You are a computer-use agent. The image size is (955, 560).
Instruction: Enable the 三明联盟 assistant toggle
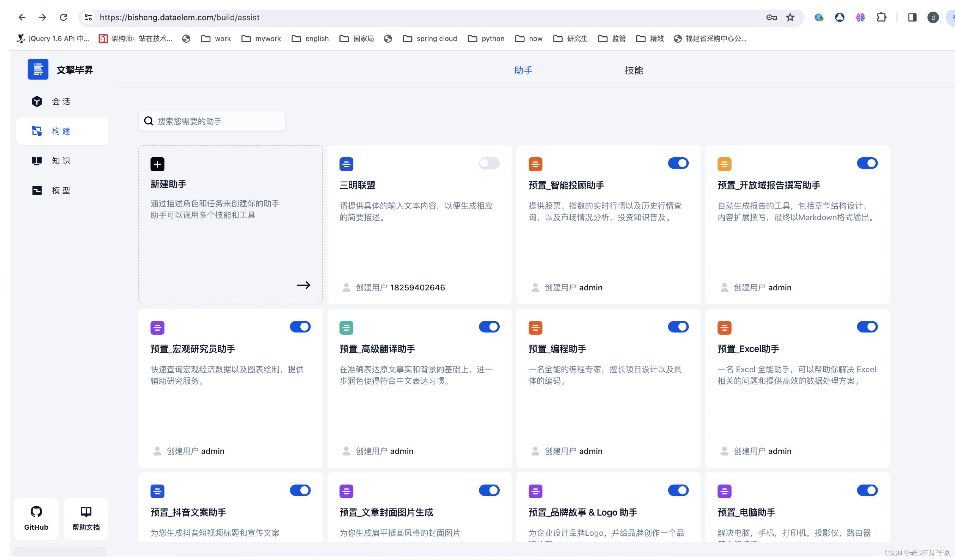489,163
